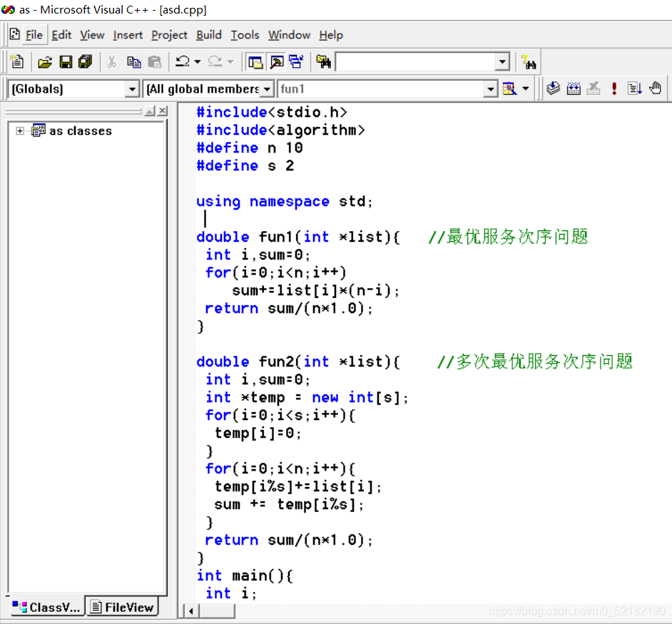Click in the Find text input field
Screen dimensions: 672x624
coord(415,62)
